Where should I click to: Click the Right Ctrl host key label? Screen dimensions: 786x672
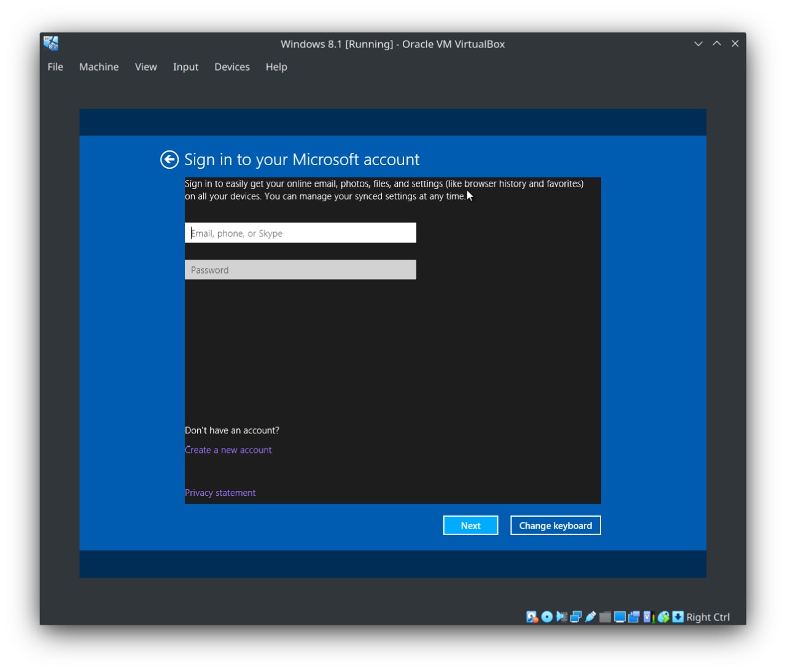tap(708, 617)
